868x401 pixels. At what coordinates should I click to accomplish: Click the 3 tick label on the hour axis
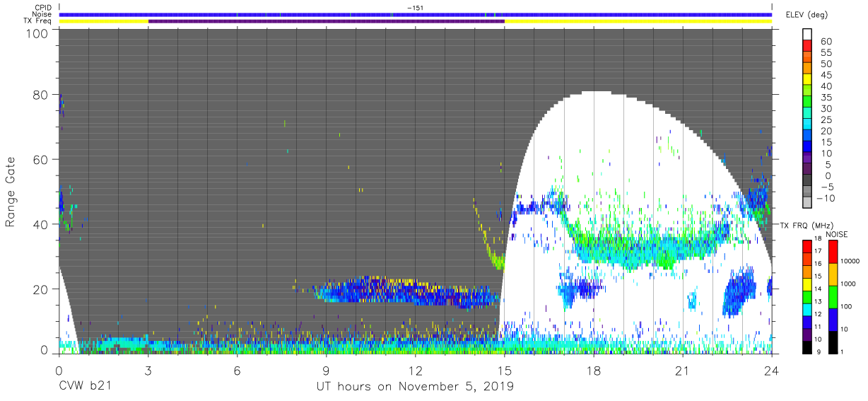[x=148, y=370]
